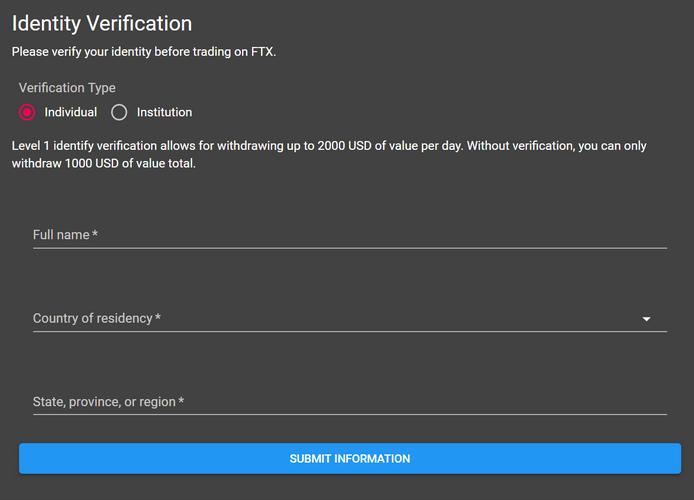Click the 'withdraw 1000 USD of value total' line
694x500 pixels.
[x=104, y=163]
